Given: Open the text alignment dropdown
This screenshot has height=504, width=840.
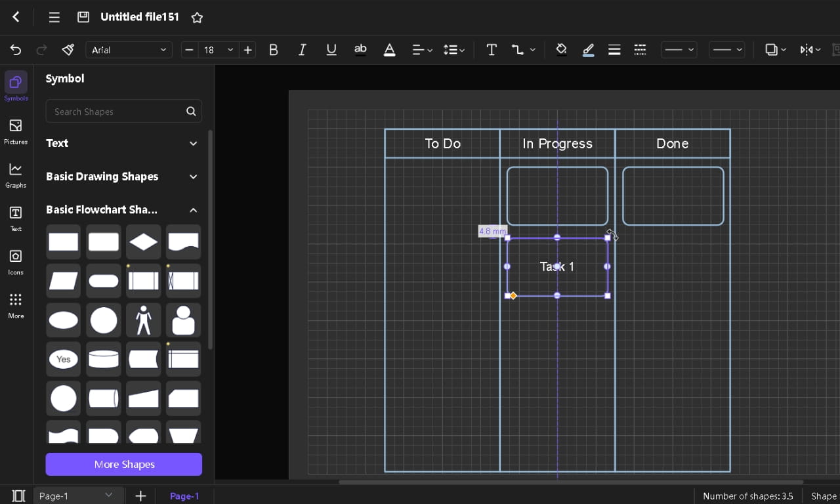Looking at the screenshot, I should [x=422, y=50].
